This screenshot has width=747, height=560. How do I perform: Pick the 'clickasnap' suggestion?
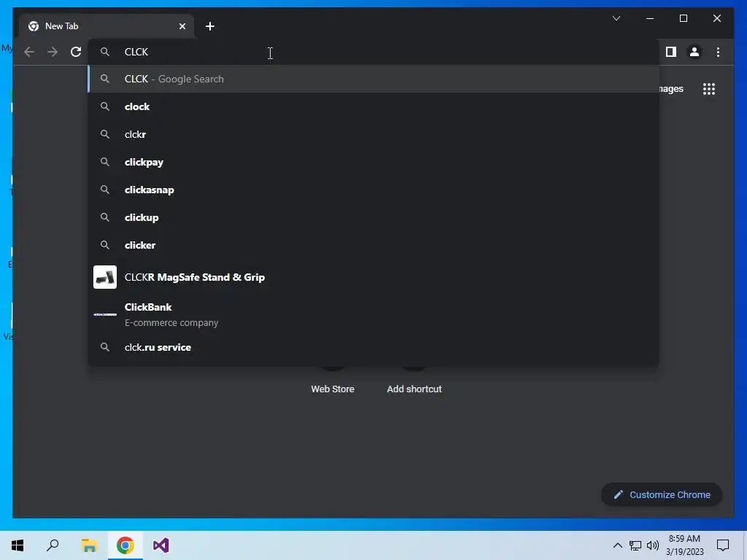(373, 190)
